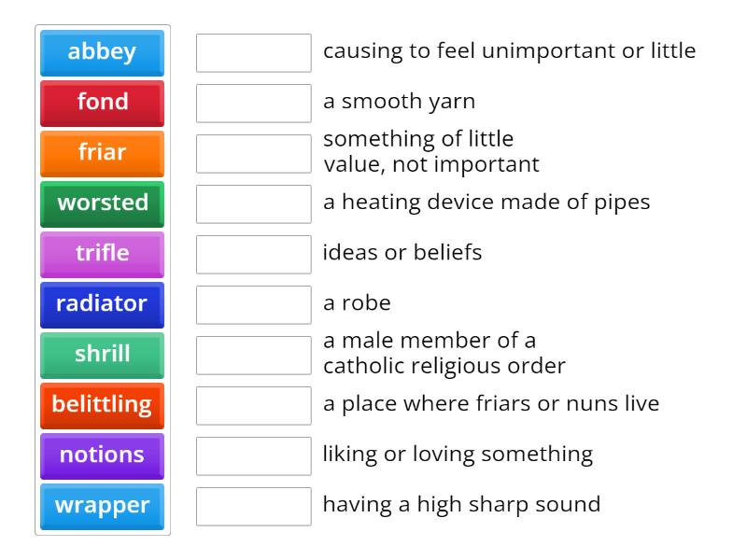This screenshot has width=747, height=560.
Task: Select the answer slot for 'ideas or beliefs'
Action: click(x=253, y=255)
